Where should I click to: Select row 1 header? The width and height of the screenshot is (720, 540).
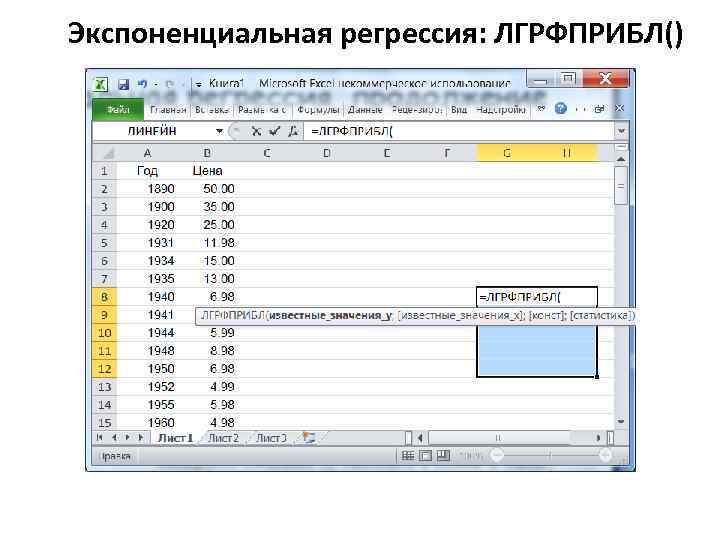(x=105, y=171)
